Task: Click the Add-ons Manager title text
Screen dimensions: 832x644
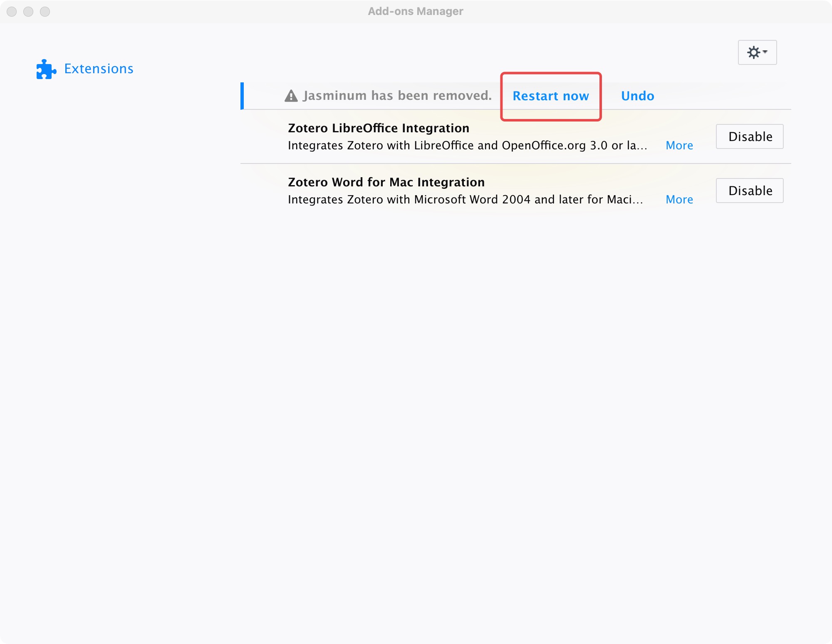Action: click(x=415, y=11)
